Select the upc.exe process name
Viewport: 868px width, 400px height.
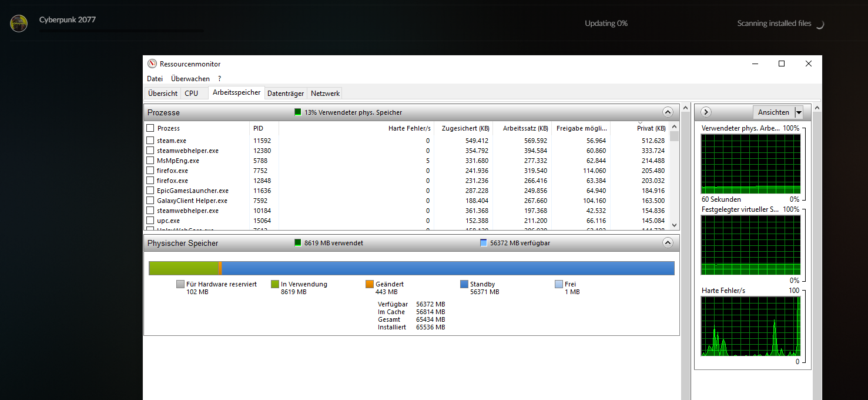point(168,221)
